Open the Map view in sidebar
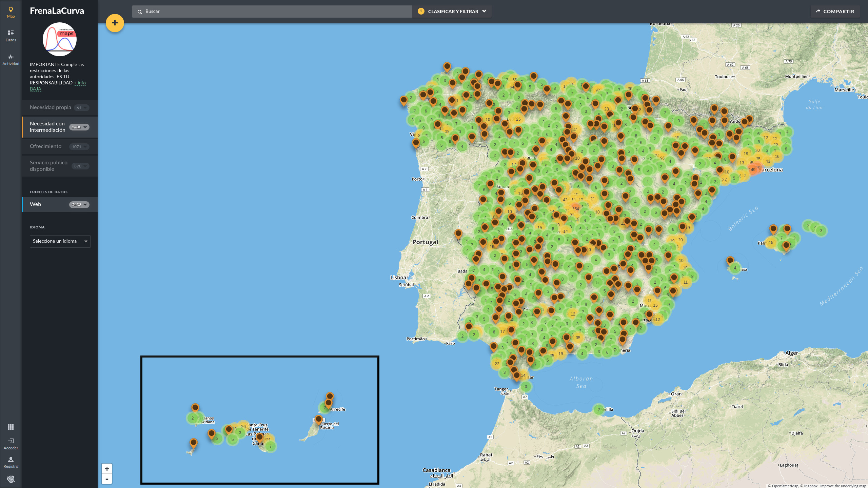Screen dimensions: 868x488 click(11, 12)
